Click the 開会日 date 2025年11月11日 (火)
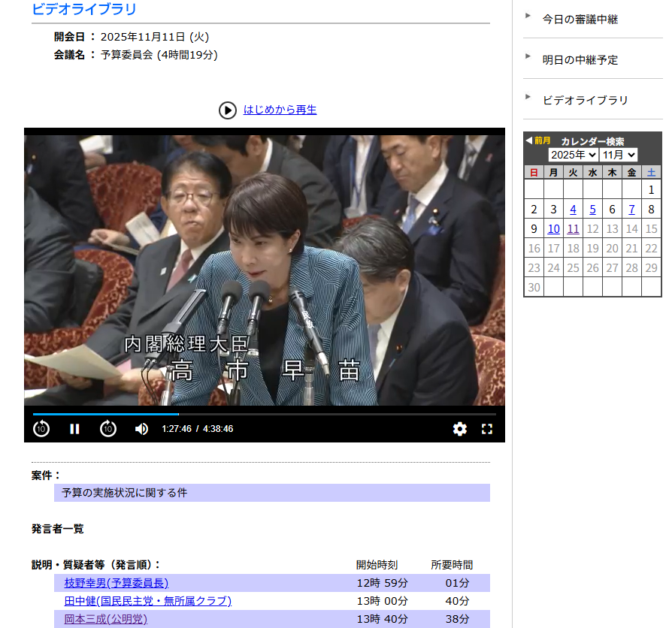The width and height of the screenshot is (672, 628). pyautogui.click(x=155, y=37)
